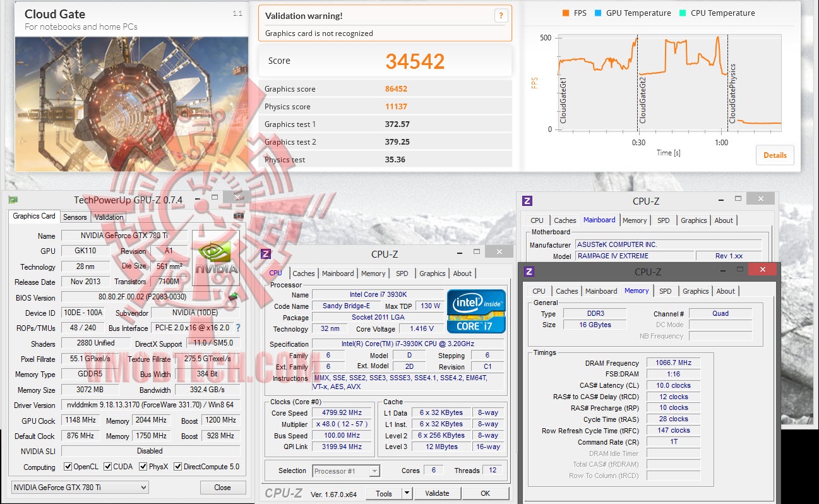Viewport: 819px width, 504px height.
Task: Open Details of the FPS chart
Action: point(775,155)
